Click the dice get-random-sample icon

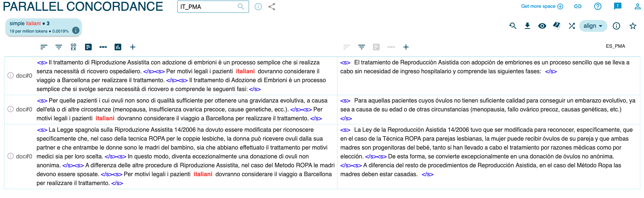557,26
